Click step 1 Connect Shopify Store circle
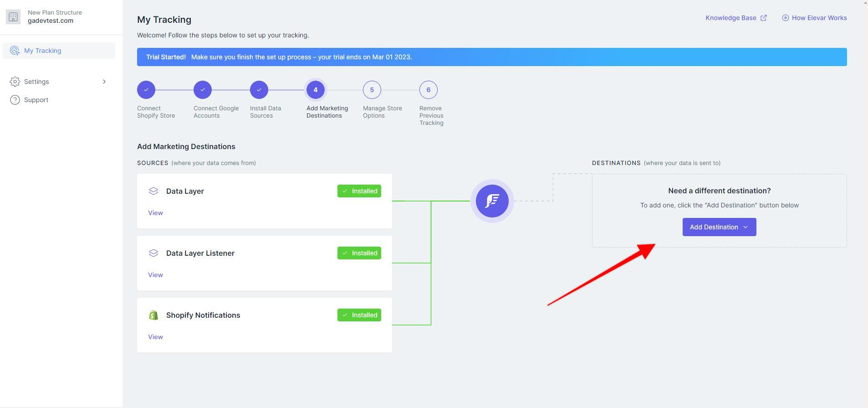Viewport: 868px width, 408px height. (146, 90)
